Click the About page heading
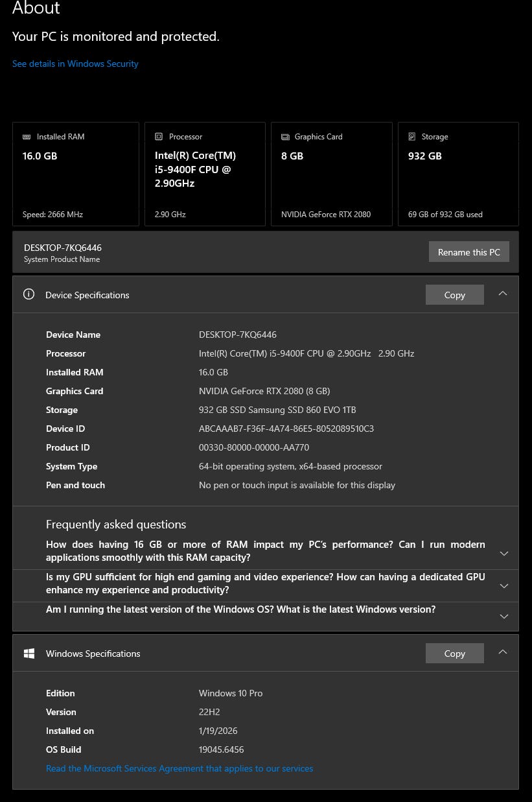The image size is (532, 802). coord(36,8)
